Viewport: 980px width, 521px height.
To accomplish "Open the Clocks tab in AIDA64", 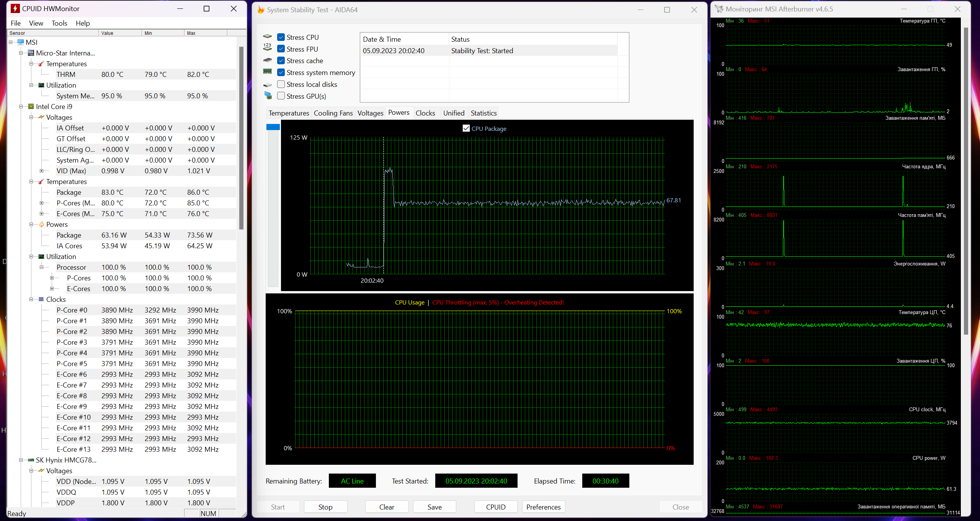I will click(x=425, y=113).
